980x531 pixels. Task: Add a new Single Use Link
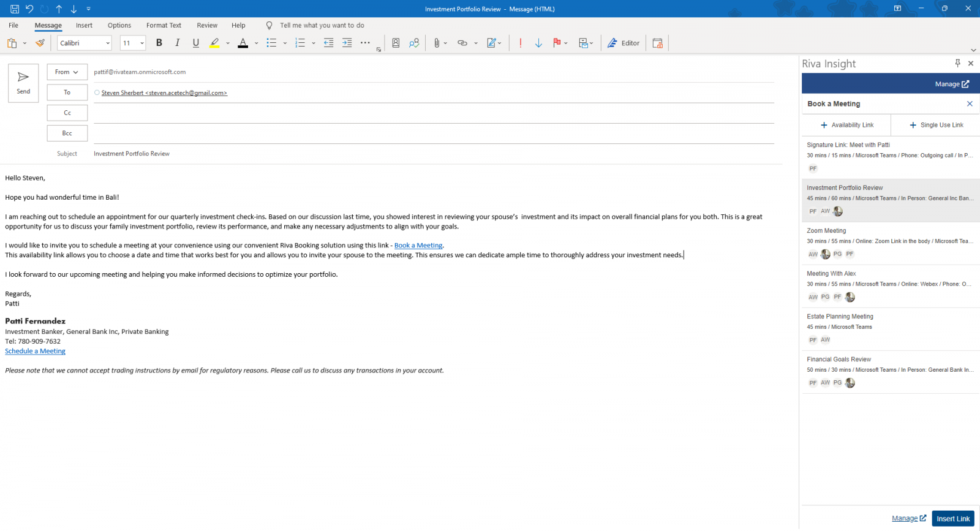[x=936, y=125]
